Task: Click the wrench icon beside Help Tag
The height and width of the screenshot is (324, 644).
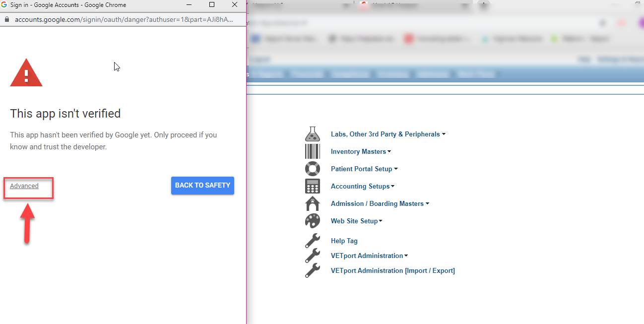Action: click(312, 241)
